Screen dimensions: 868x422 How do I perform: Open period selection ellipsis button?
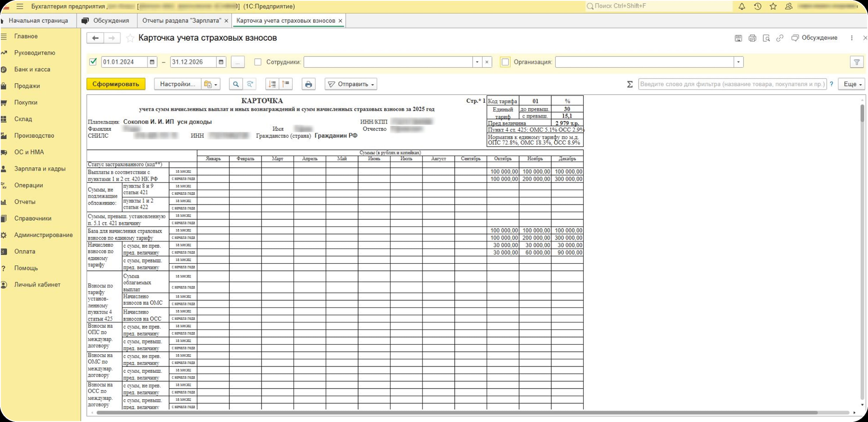238,62
